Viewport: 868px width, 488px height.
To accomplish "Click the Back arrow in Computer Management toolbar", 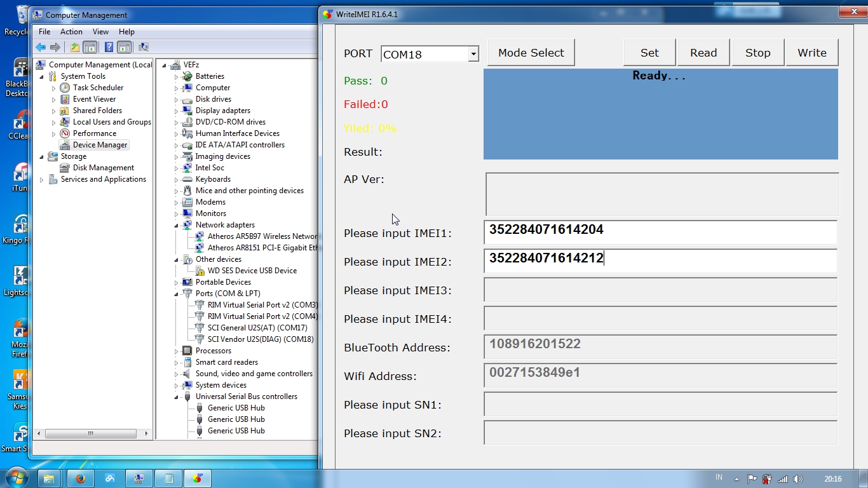I will tap(41, 47).
